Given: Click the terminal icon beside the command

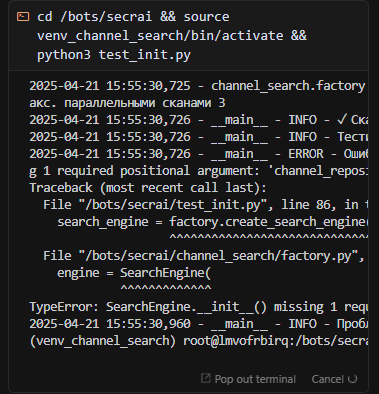Looking at the screenshot, I should coord(23,16).
